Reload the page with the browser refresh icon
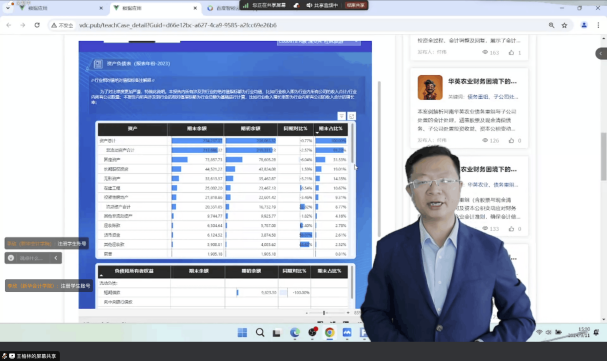 point(37,25)
